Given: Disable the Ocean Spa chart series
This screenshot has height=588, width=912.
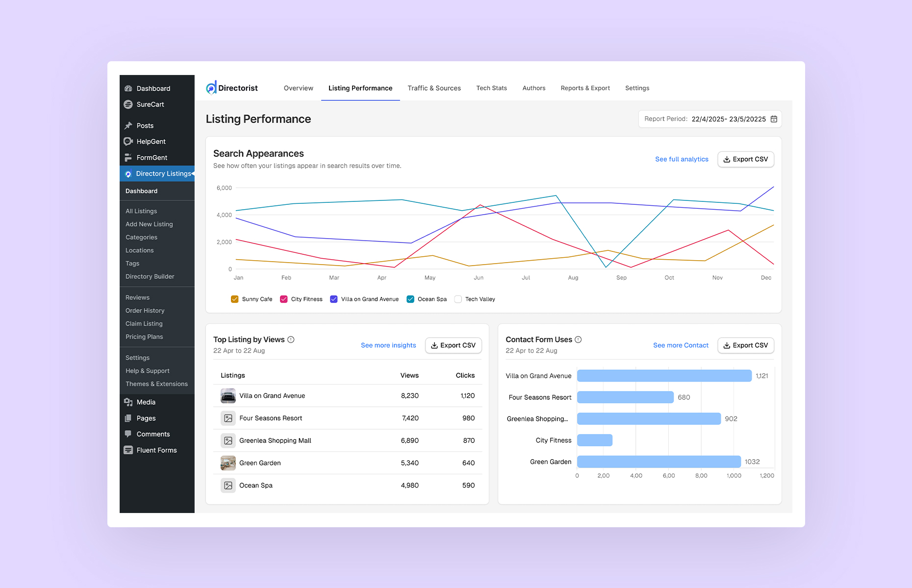Looking at the screenshot, I should pos(410,299).
